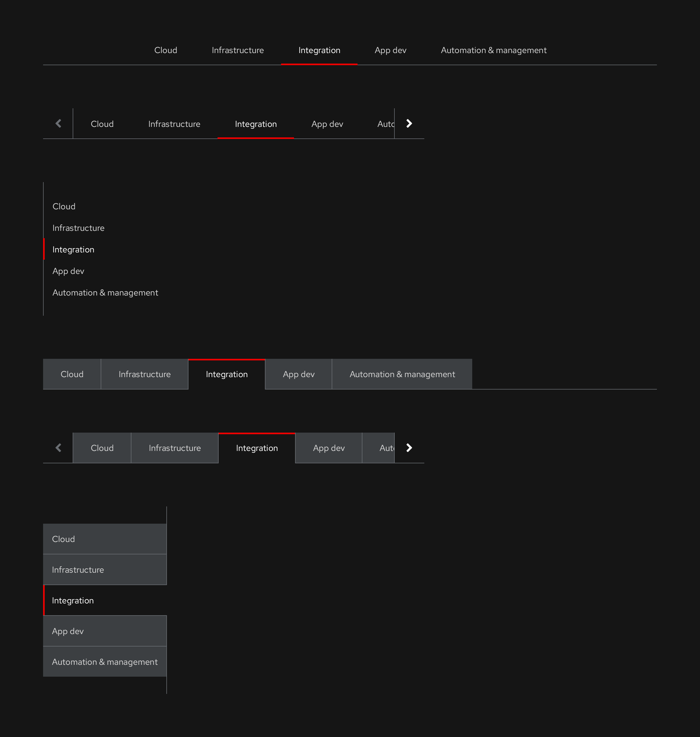Screen dimensions: 700x737
Task: Open the App dev tab in the top tab bar
Action: point(390,50)
